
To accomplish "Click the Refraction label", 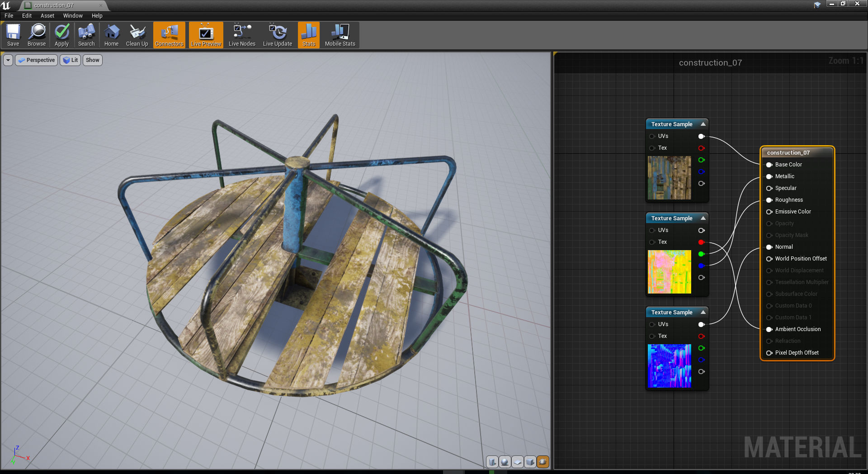I will 788,341.
